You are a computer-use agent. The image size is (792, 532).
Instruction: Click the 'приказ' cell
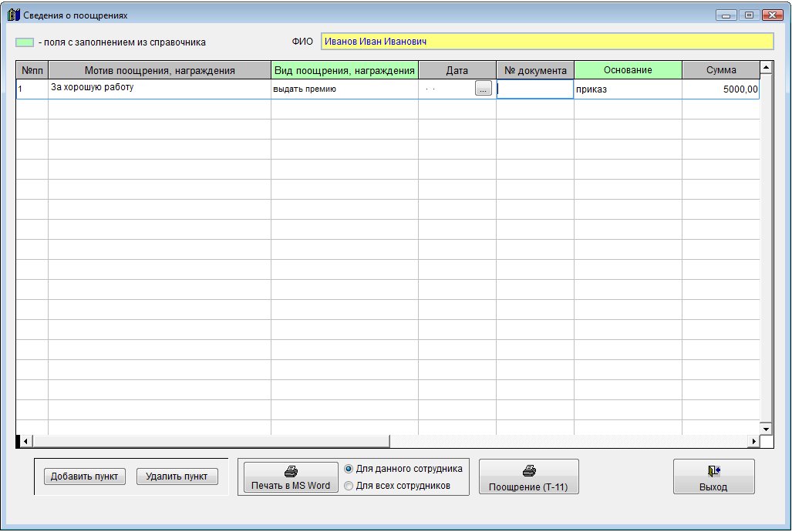pos(628,89)
